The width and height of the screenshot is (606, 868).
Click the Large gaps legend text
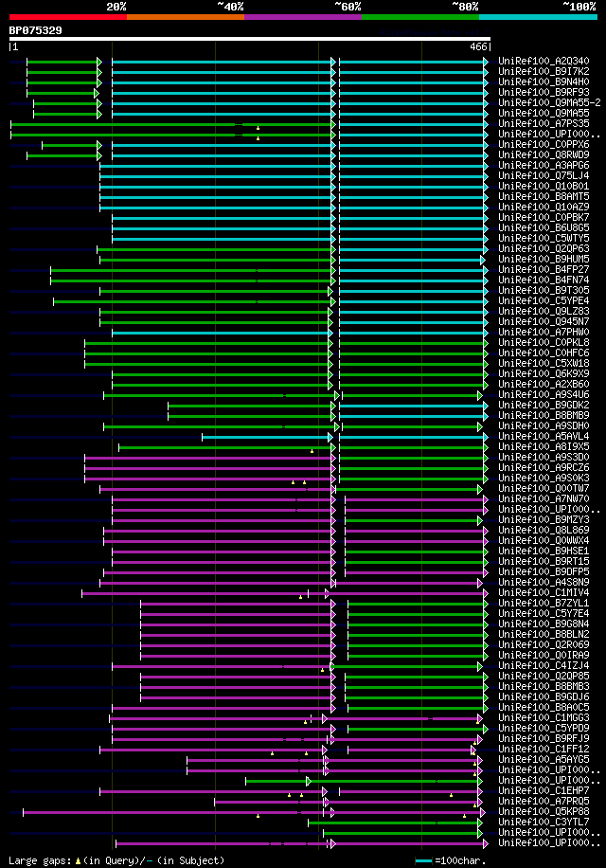pos(116,860)
